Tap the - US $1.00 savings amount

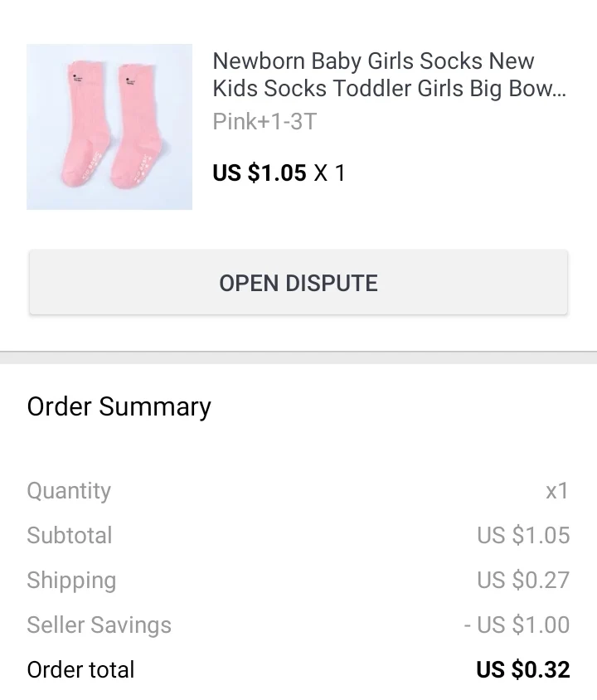[x=517, y=625]
